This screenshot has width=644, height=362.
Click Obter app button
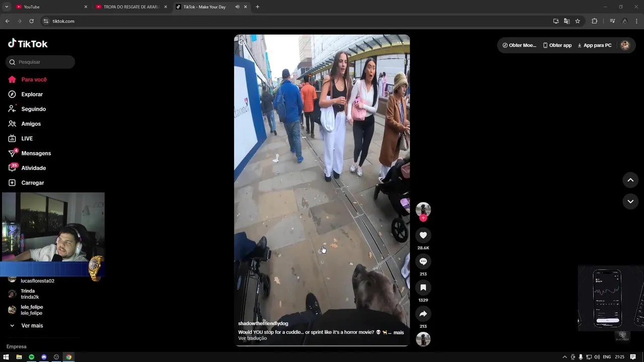click(x=557, y=45)
